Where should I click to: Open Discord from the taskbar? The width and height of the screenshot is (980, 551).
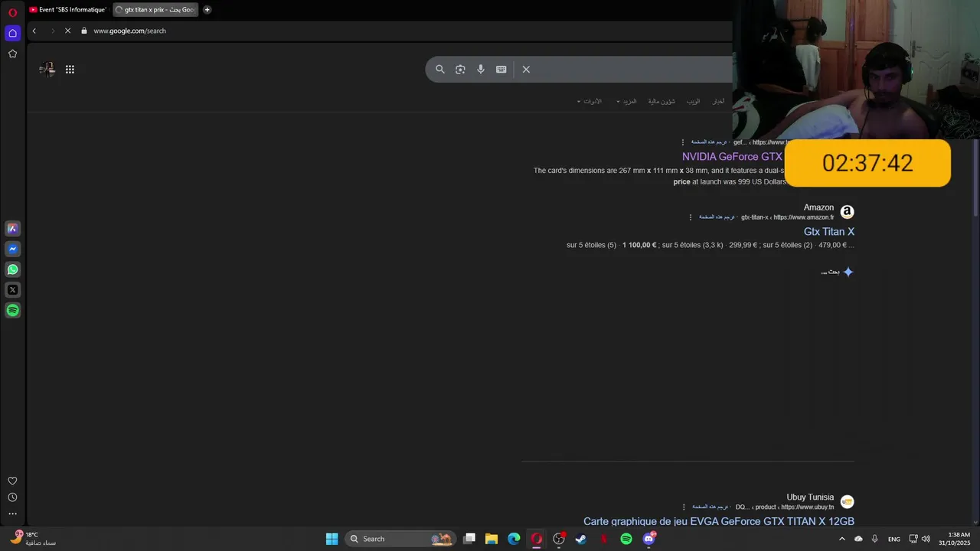click(x=648, y=539)
